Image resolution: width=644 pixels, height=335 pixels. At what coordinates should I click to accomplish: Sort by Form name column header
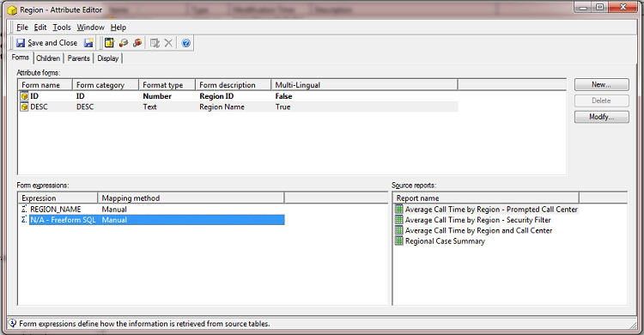[46, 85]
